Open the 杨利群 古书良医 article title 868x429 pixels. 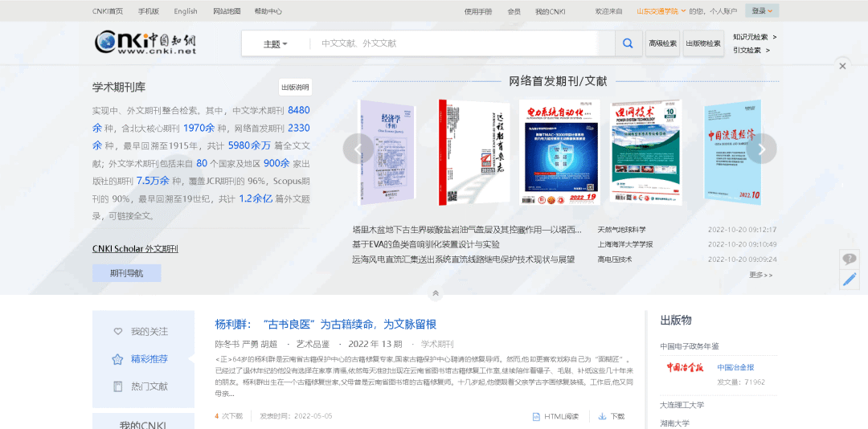(325, 325)
